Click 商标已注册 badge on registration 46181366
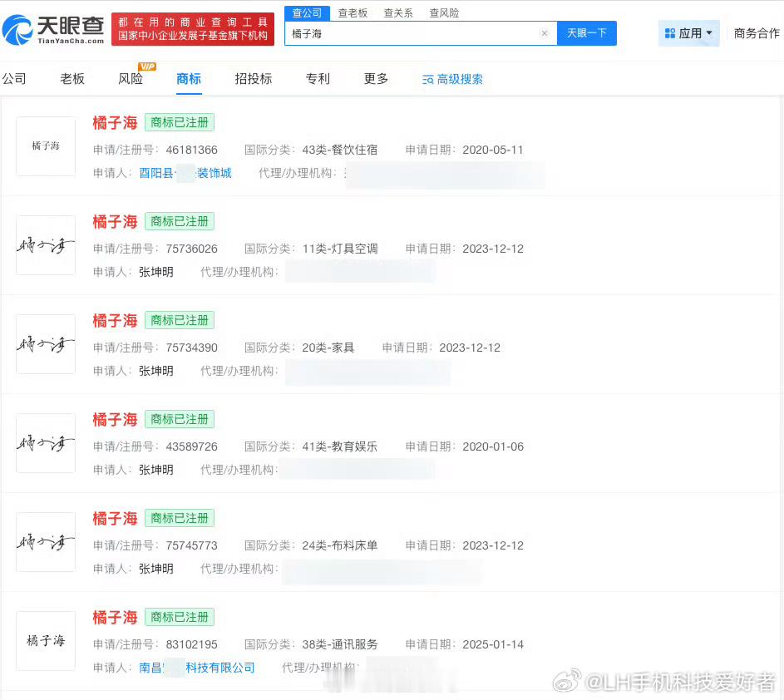 coord(180,122)
